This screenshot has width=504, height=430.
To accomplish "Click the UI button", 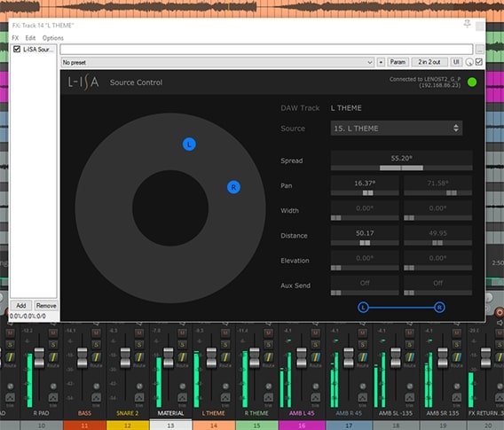I will (x=456, y=62).
